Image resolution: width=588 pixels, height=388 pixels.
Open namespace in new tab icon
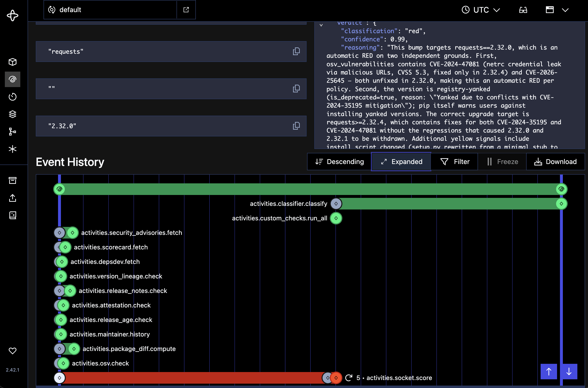[x=186, y=10]
